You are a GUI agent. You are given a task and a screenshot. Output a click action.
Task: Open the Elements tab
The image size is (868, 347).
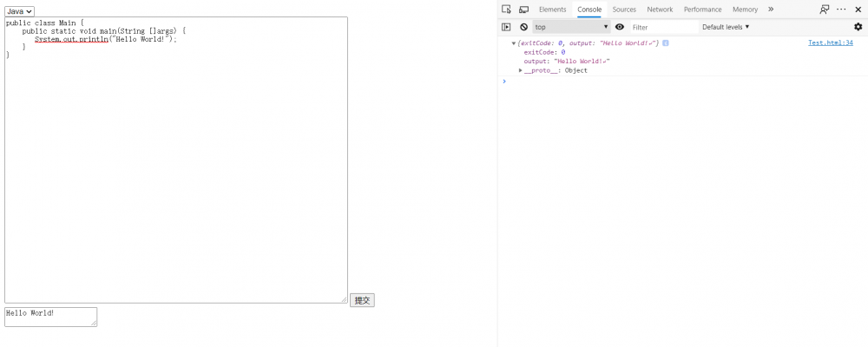click(x=552, y=10)
